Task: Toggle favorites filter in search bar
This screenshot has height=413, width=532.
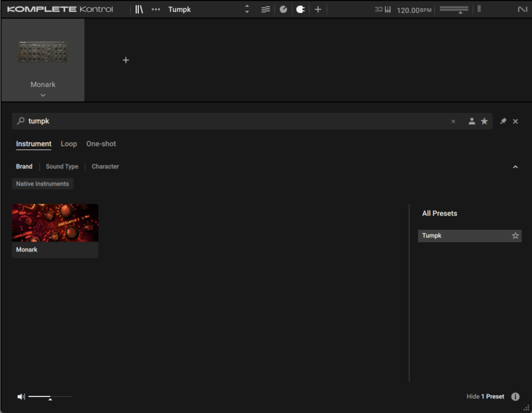Action: 484,121
